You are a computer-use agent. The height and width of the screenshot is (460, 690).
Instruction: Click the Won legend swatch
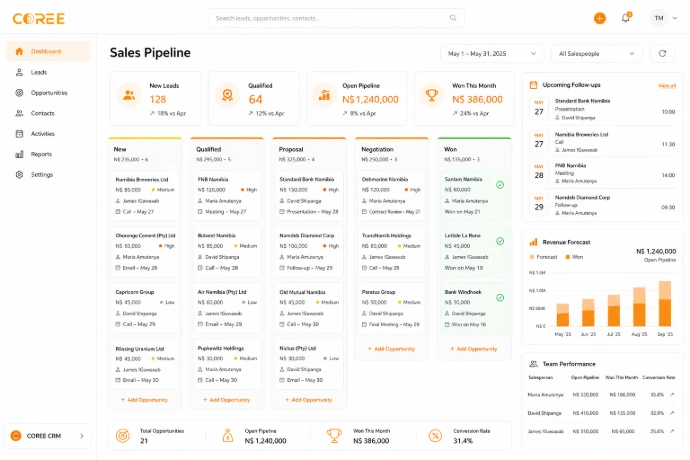(567, 257)
